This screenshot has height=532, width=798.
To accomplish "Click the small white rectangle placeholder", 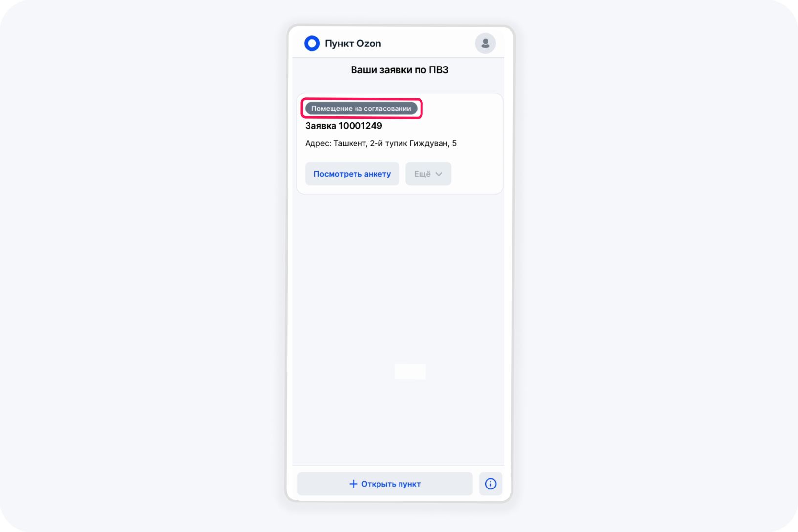I will click(410, 372).
